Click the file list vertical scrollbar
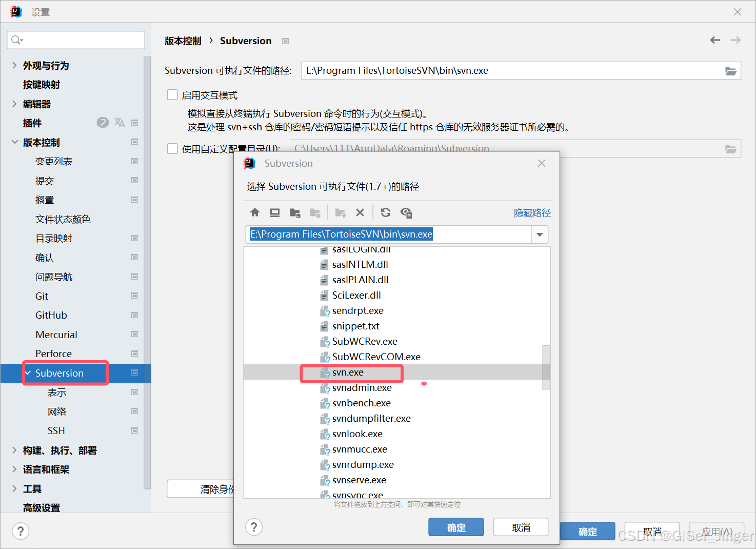The height and width of the screenshot is (549, 756). tap(546, 367)
